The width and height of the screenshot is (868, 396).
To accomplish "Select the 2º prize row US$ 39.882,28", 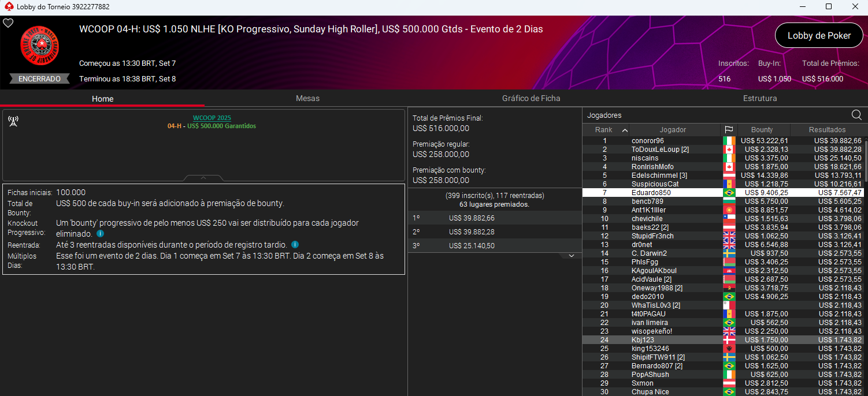I will coord(495,232).
